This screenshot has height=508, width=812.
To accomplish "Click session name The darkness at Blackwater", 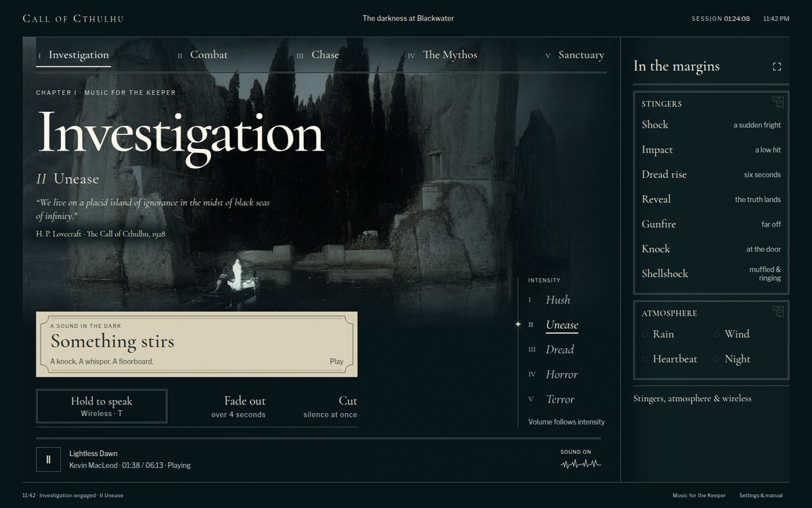I will point(408,18).
